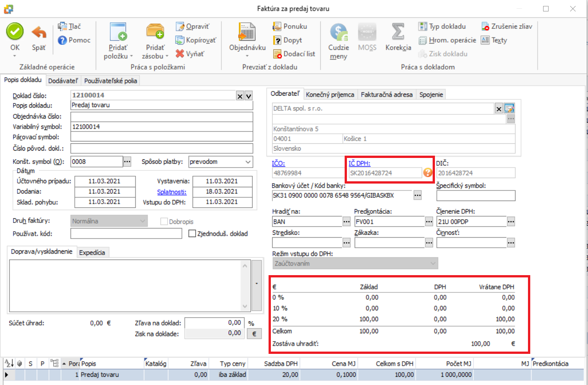Click the green OK checkmark icon
This screenshot has height=385, width=588.
[15, 32]
